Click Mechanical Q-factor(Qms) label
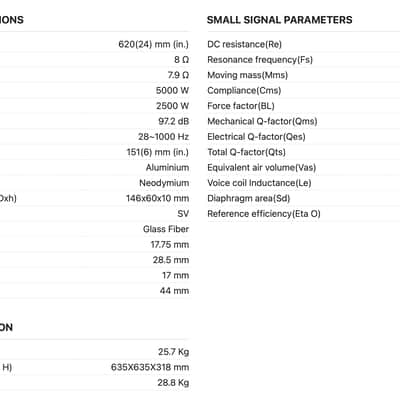 pyautogui.click(x=262, y=121)
